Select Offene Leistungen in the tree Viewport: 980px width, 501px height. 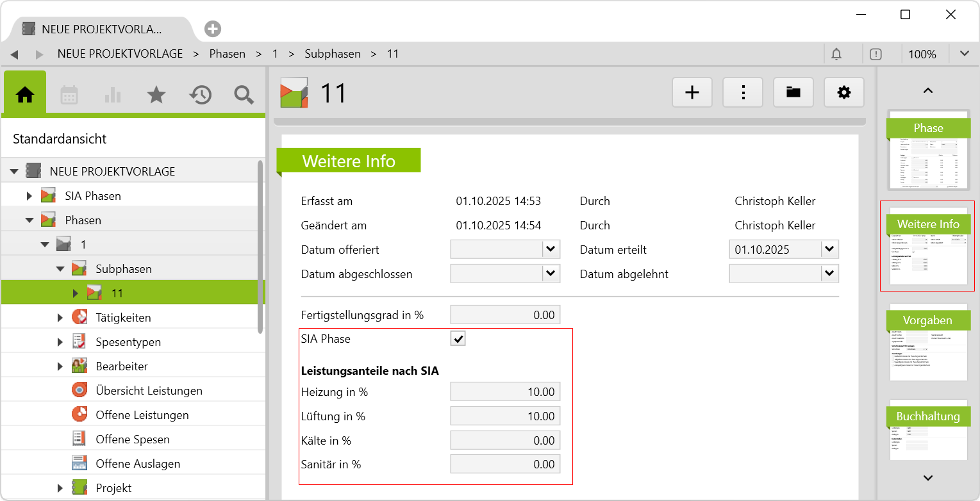(142, 415)
